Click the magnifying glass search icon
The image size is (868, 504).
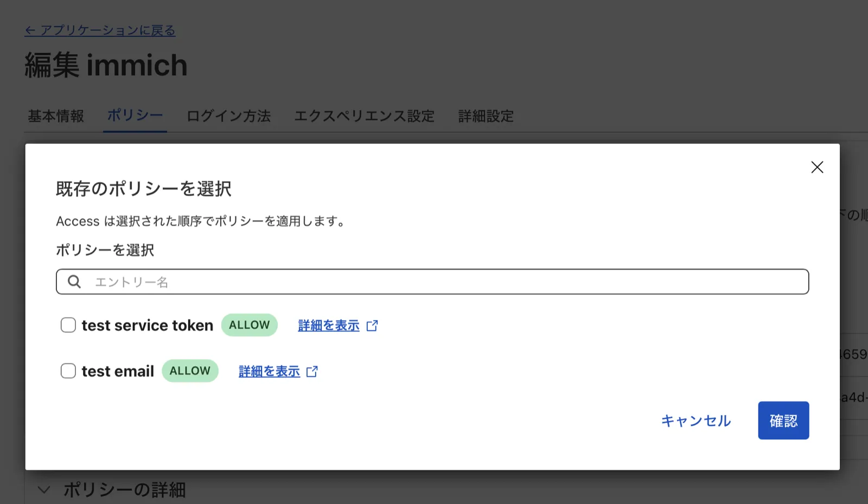74,282
